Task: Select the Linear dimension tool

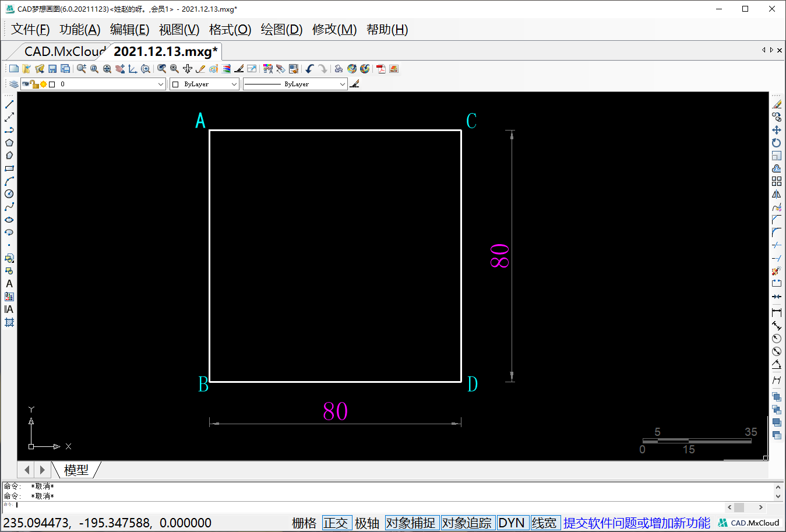Action: click(x=777, y=313)
